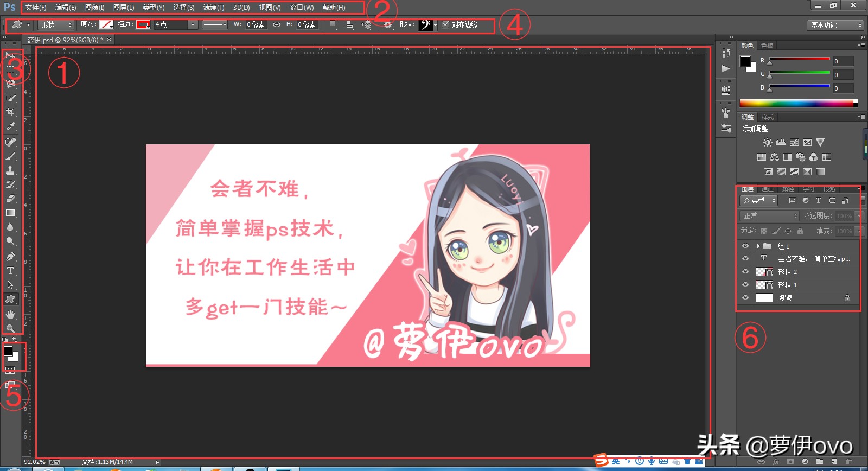Select the Eyedropper tool
The height and width of the screenshot is (471, 868).
click(x=10, y=127)
